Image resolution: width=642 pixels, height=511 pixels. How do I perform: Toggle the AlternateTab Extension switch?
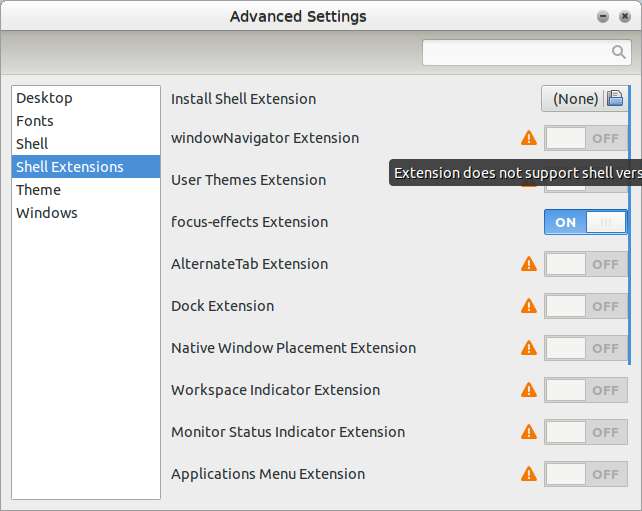point(585,264)
